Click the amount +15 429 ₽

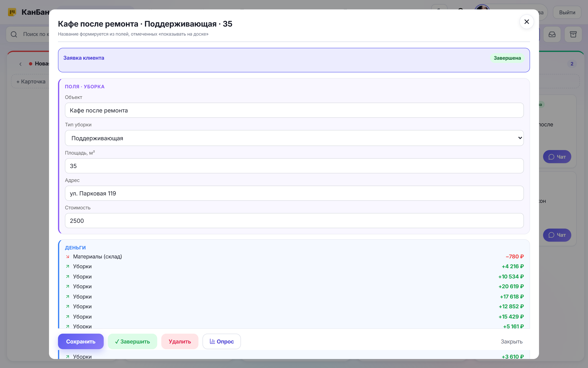point(511,317)
